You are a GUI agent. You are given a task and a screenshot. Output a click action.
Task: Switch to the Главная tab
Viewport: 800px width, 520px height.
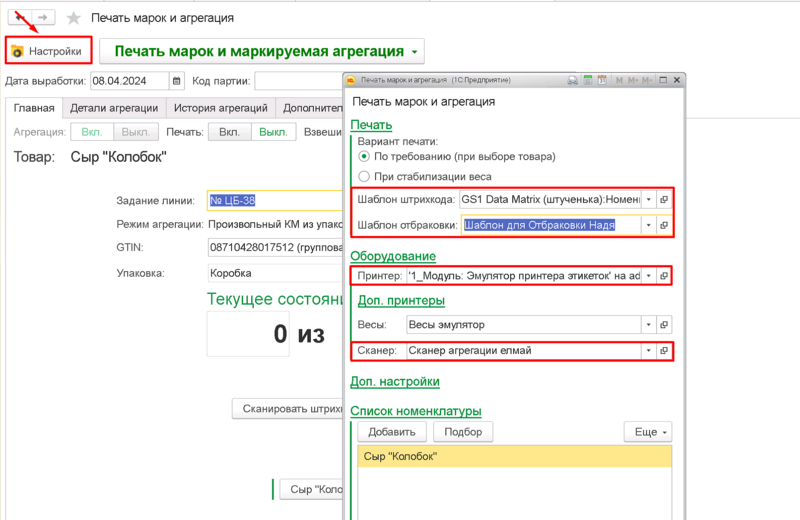[34, 108]
